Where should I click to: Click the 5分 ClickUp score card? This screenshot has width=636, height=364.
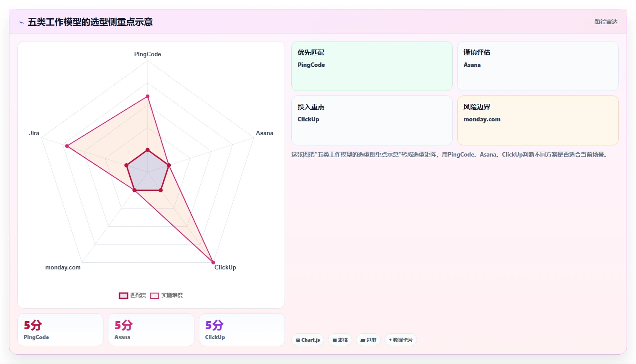click(x=242, y=330)
